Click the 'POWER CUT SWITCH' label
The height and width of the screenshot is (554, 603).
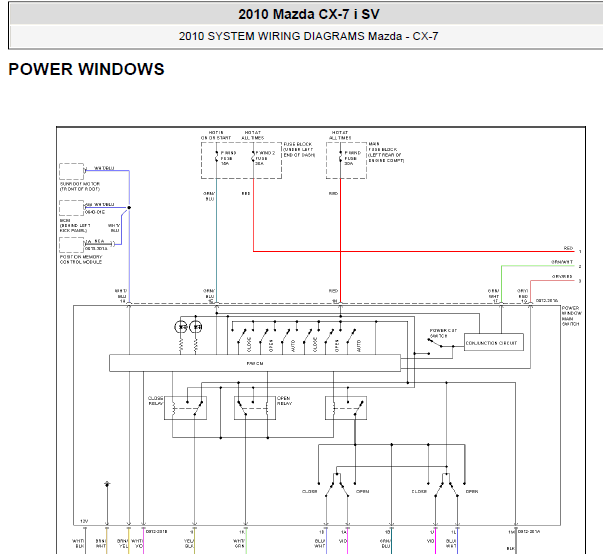[443, 333]
